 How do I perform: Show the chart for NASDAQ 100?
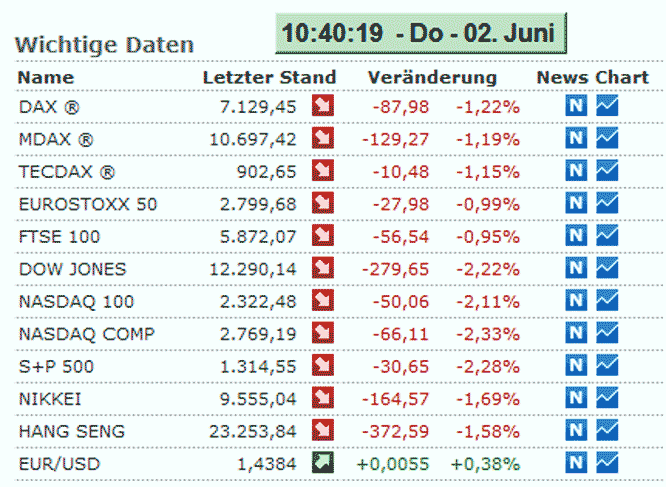tap(607, 301)
